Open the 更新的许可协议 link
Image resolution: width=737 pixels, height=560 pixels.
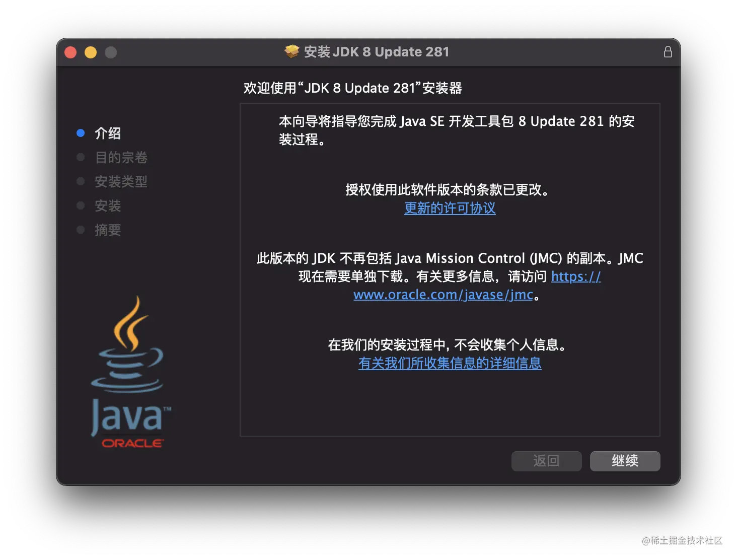[x=450, y=208]
